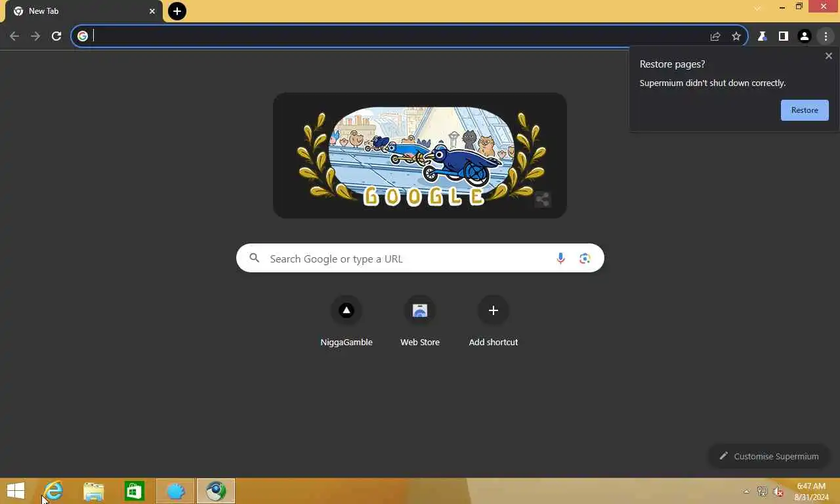The image size is (840, 504).
Task: Open the profile avatar menu
Action: [805, 36]
